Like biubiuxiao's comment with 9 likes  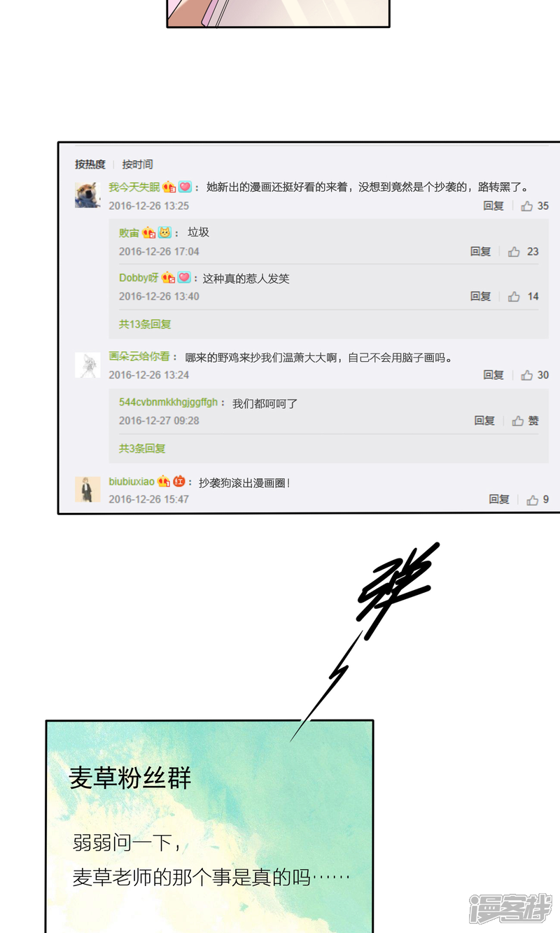click(x=533, y=500)
